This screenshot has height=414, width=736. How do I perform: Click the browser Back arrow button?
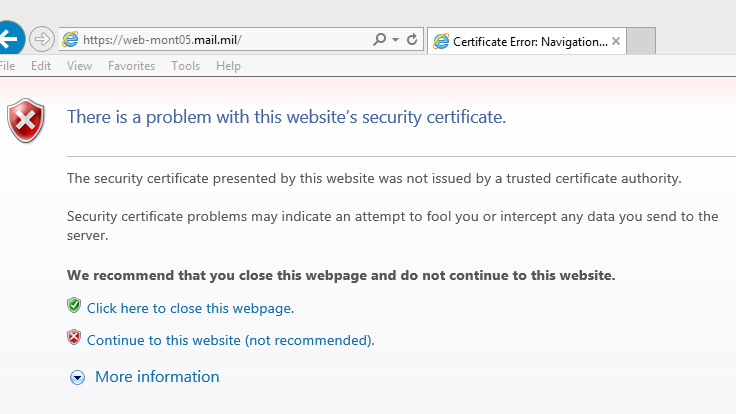pos(9,39)
